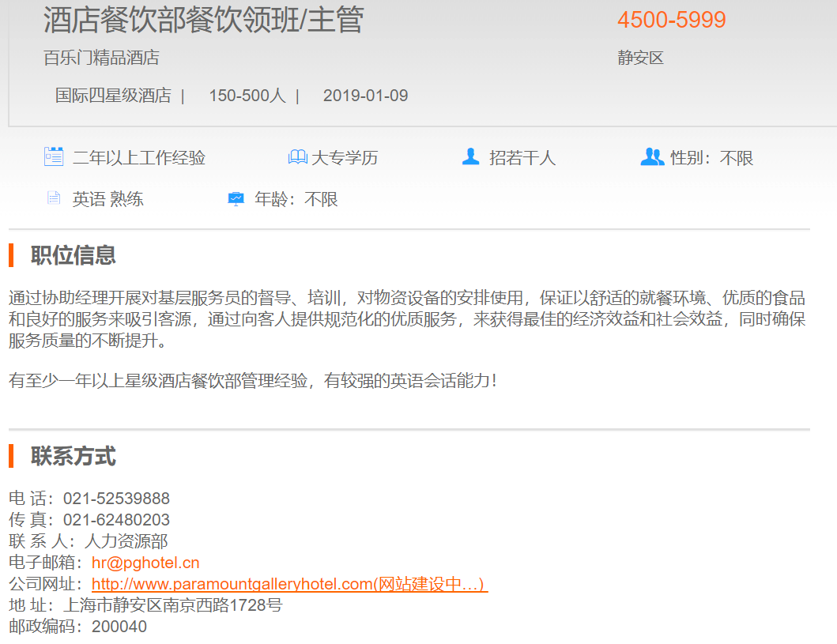Viewport: 837px width, 644px height.
Task: Open the paramountgalleryhotel.com website link
Action: pyautogui.click(x=289, y=584)
